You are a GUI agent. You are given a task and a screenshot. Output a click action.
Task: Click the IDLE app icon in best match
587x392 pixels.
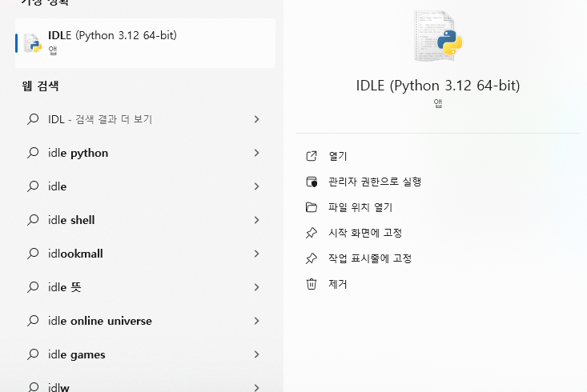33,43
